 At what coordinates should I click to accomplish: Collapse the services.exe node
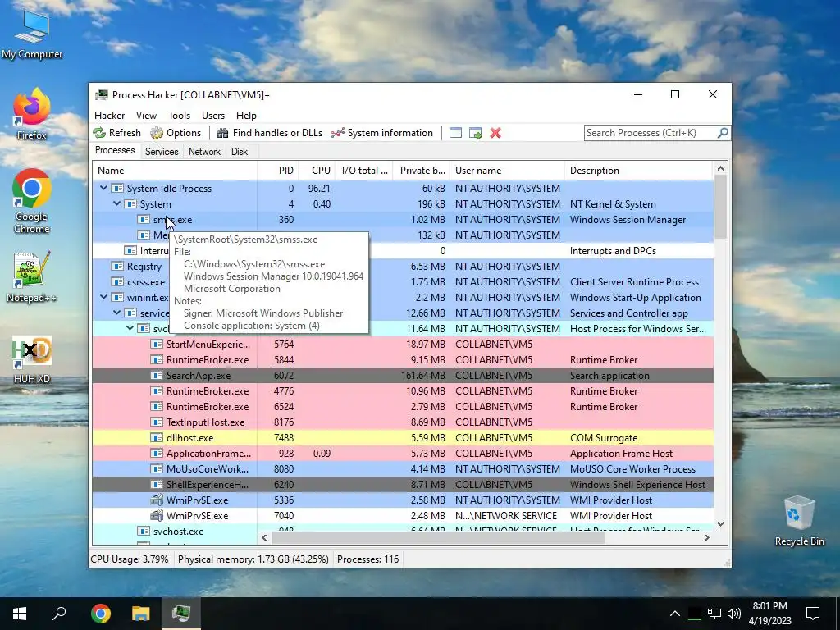pos(116,313)
